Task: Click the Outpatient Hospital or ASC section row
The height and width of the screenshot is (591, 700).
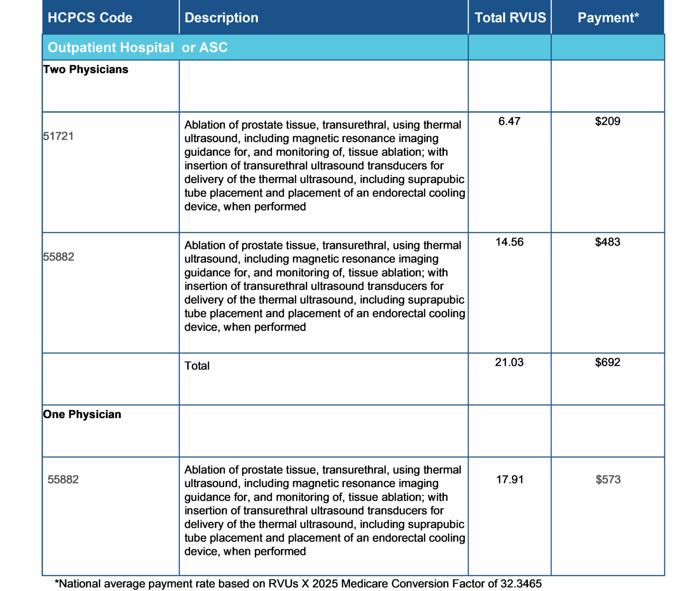Action: pos(138,47)
